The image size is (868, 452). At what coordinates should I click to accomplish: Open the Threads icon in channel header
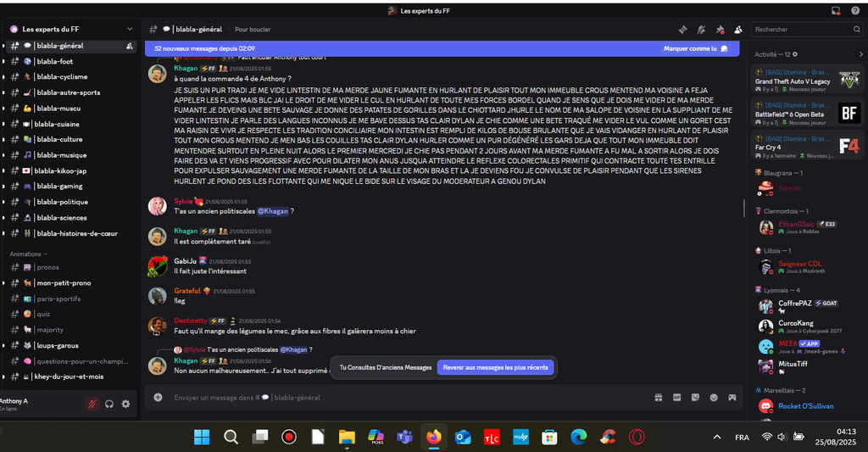click(683, 30)
